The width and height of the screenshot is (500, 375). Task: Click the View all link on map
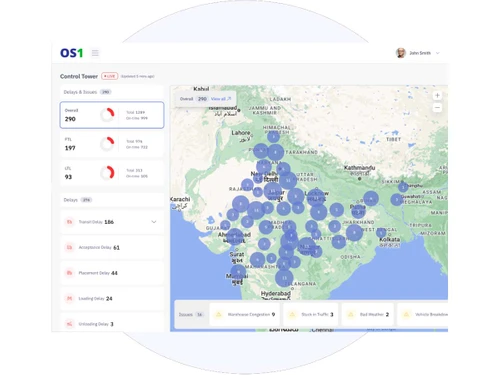[x=221, y=99]
